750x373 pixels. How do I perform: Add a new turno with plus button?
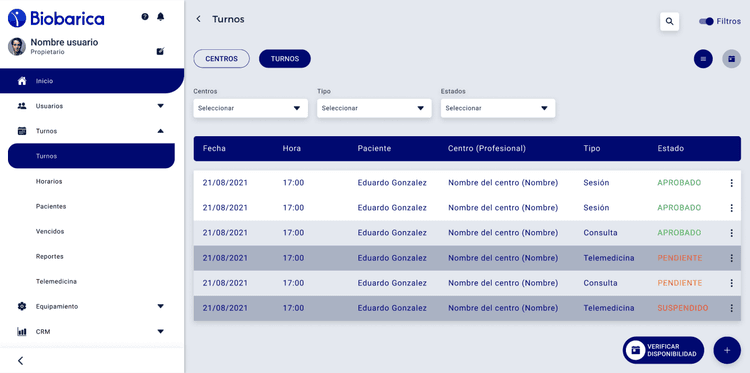tap(727, 351)
